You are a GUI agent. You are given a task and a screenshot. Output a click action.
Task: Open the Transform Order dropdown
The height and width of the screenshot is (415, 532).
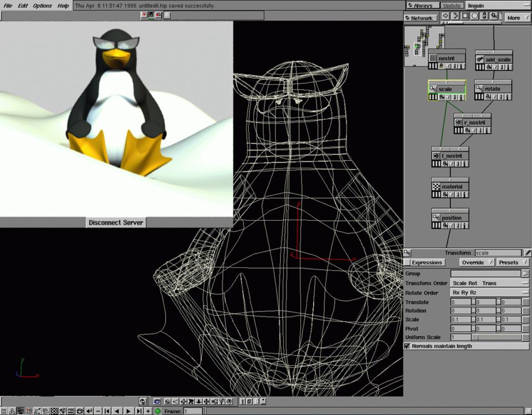click(490, 283)
